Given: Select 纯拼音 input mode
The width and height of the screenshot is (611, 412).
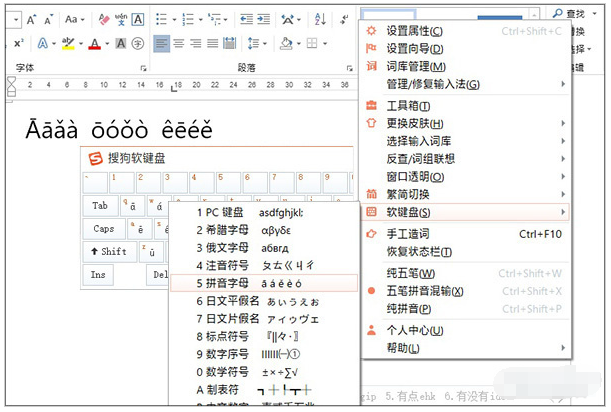Looking at the screenshot, I should 409,309.
